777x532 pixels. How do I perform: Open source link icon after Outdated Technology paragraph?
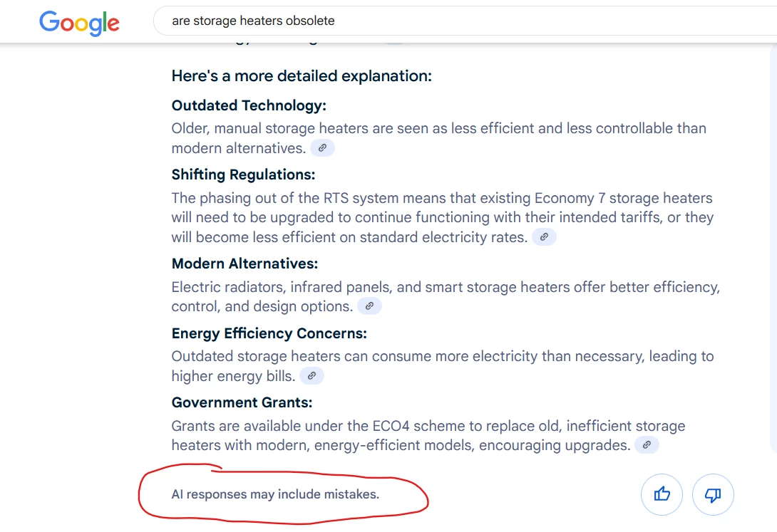coord(323,148)
